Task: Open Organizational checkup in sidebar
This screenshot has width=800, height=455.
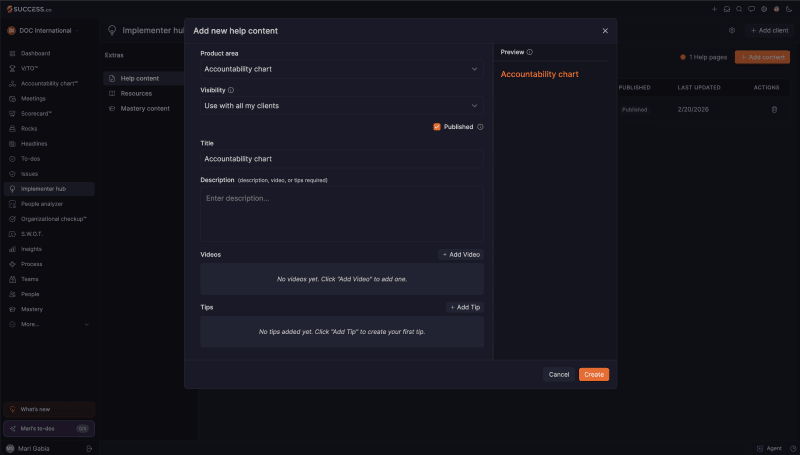Action: pyautogui.click(x=49, y=219)
